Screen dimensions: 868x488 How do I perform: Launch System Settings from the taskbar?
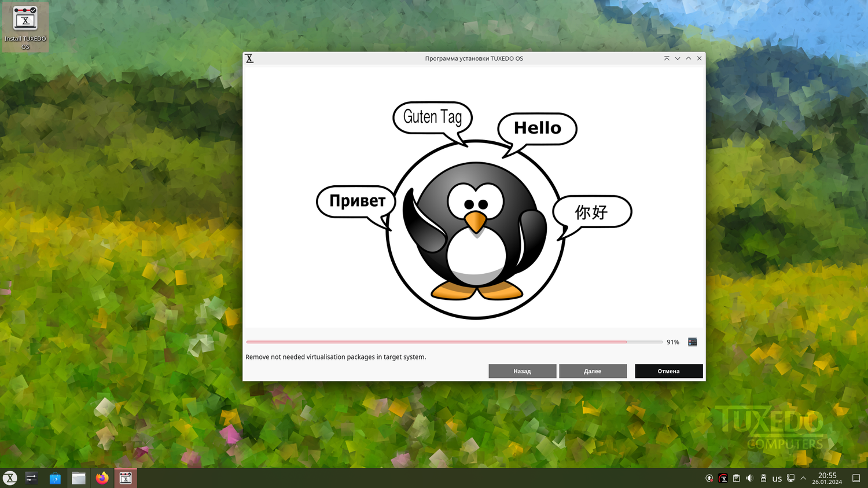(32, 478)
